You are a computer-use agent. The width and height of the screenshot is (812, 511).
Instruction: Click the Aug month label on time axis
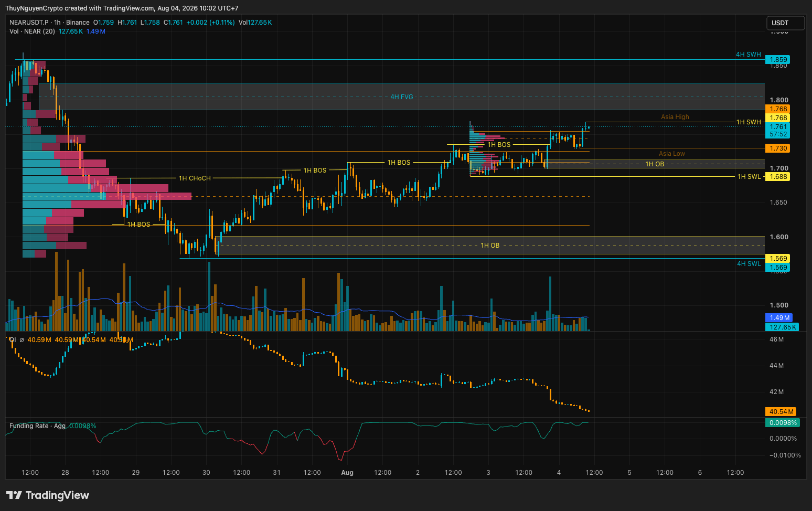[x=347, y=473]
